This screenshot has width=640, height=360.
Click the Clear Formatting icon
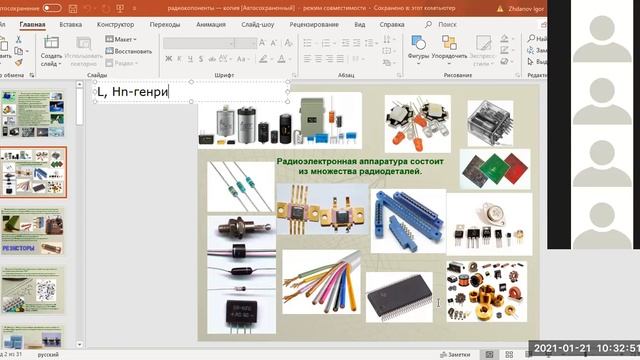pyautogui.click(x=288, y=43)
